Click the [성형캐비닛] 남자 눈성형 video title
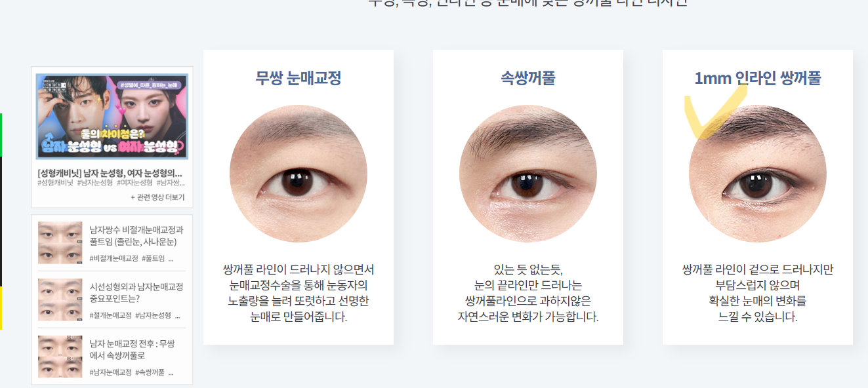Viewport: 868px width, 388px height. (x=110, y=174)
